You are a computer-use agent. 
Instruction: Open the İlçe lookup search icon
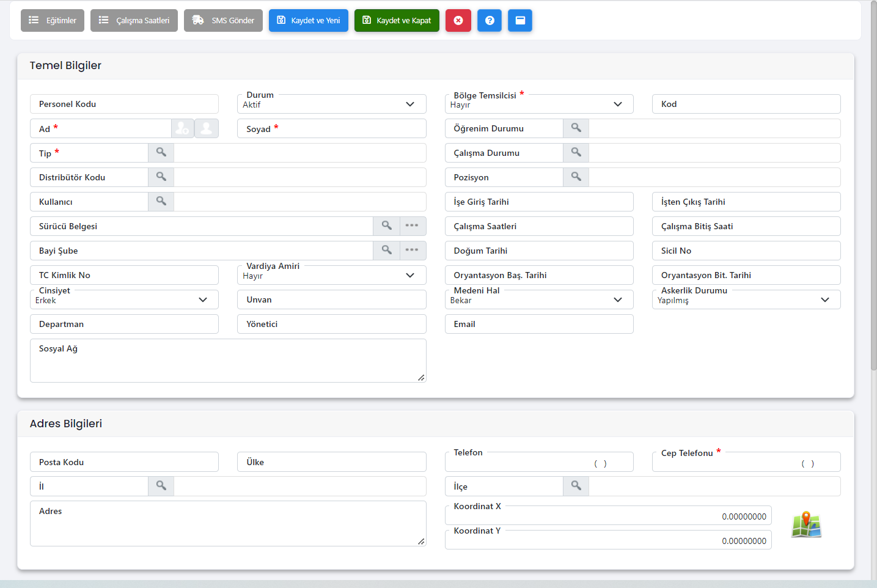coord(576,487)
